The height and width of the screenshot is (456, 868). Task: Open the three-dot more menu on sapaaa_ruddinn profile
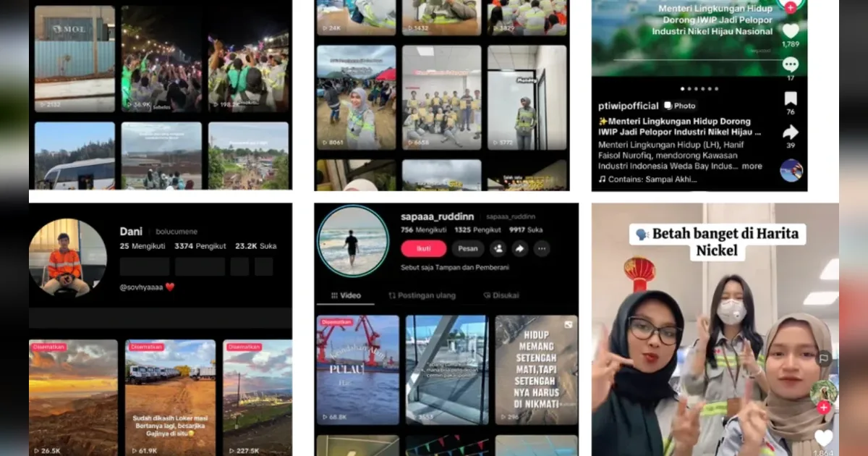541,248
